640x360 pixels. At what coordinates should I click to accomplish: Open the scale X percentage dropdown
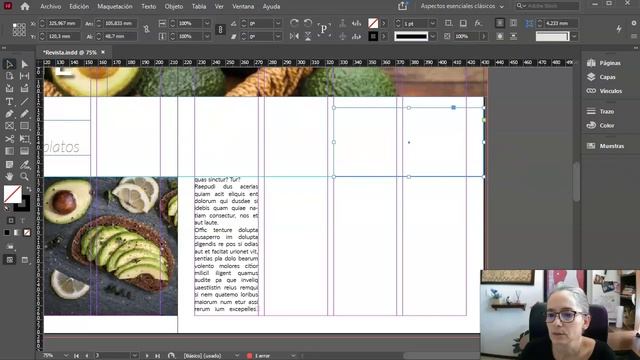tap(207, 23)
